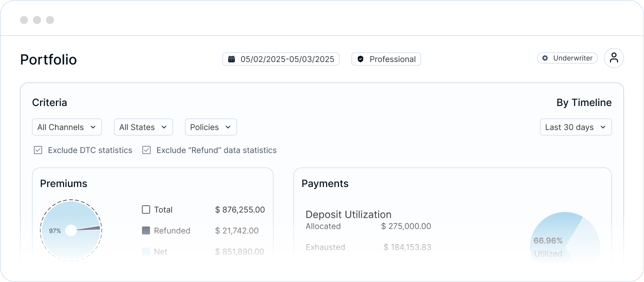Viewport: 644px width, 282px height.
Task: Open the 05/02/2025-05/03/2025 date picker
Action: click(x=281, y=59)
